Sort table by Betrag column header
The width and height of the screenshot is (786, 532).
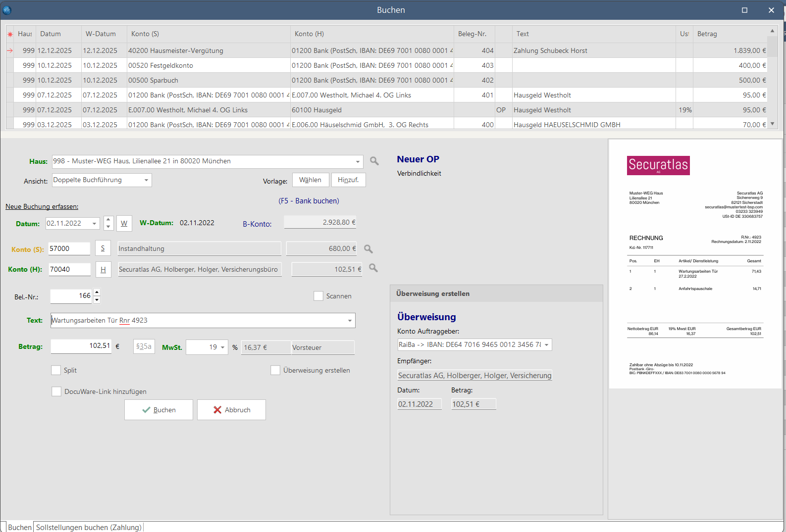[731, 34]
